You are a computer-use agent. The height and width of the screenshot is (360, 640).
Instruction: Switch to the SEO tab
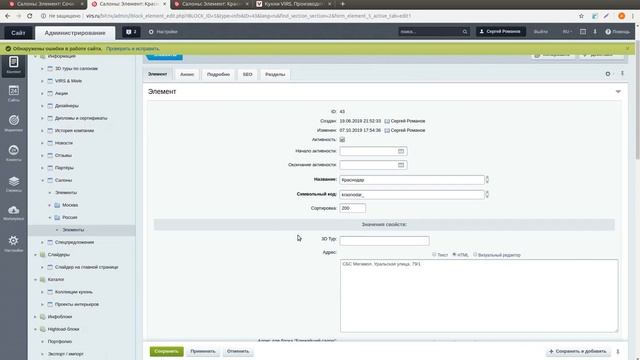247,74
